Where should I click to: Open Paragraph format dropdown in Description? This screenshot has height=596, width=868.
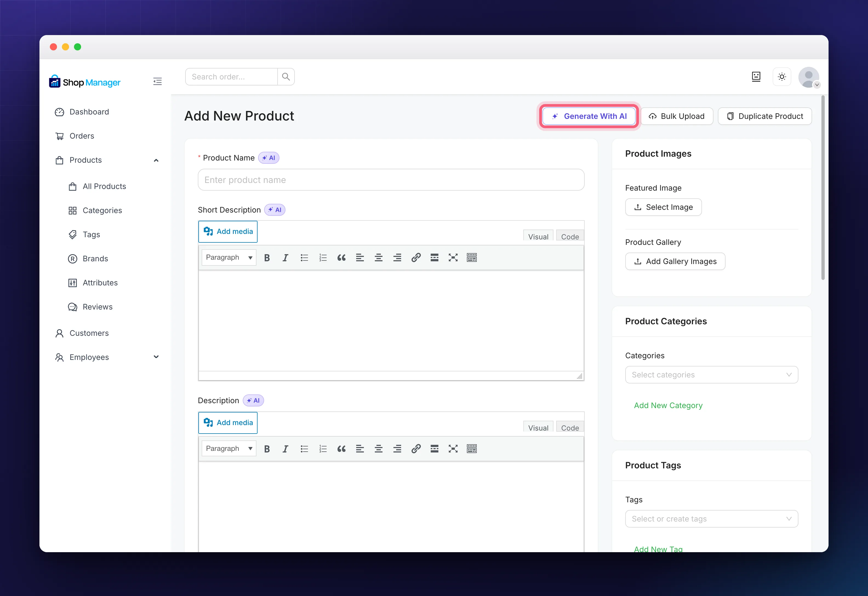(229, 449)
